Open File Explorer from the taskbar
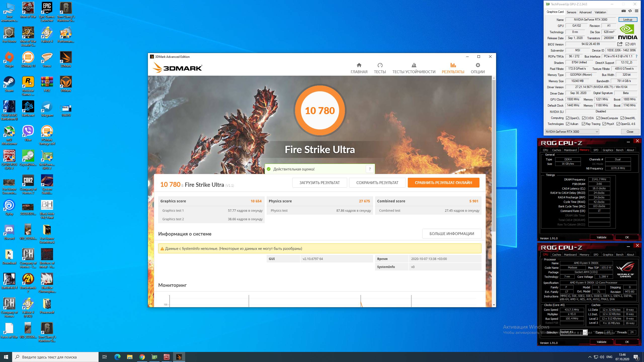Image resolution: width=644 pixels, height=362 pixels. pos(130,357)
